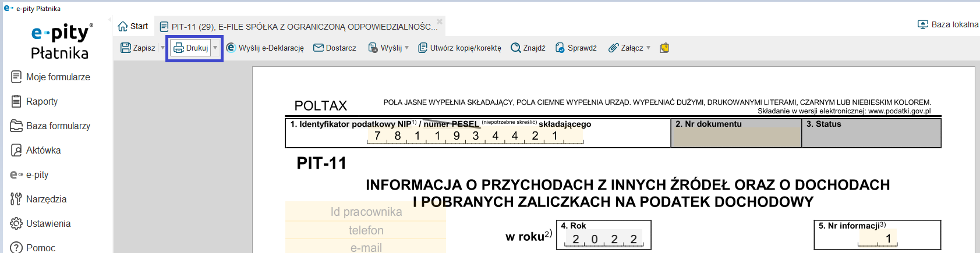
Task: Open the Znajdź search tool
Action: (528, 48)
